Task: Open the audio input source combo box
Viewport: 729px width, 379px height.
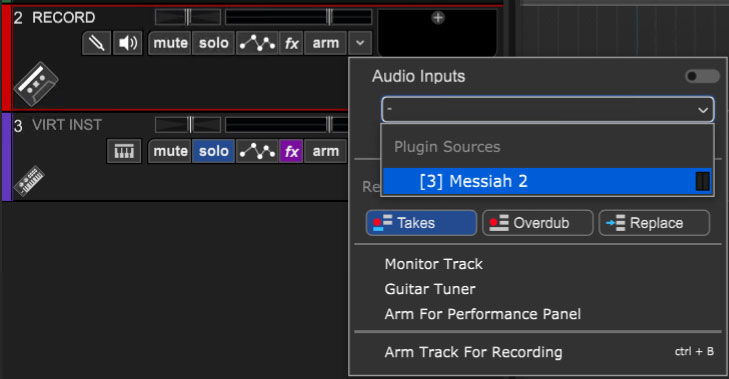Action: [x=548, y=110]
